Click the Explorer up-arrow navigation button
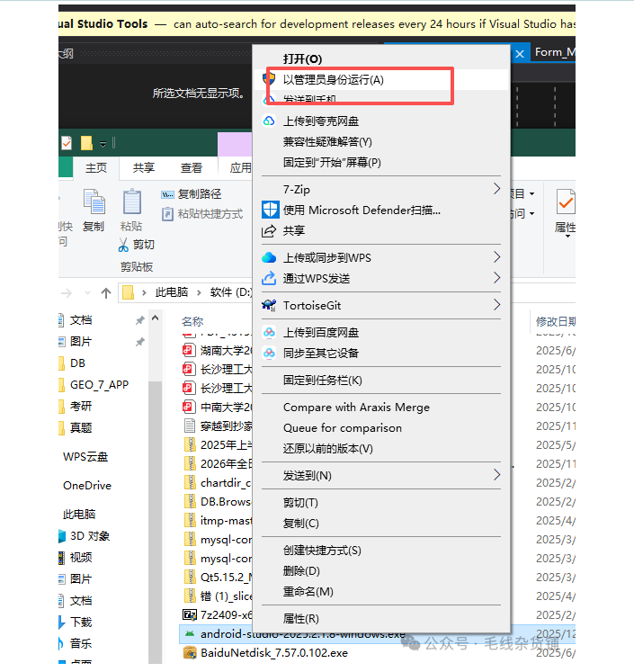The image size is (634, 672). 106,293
